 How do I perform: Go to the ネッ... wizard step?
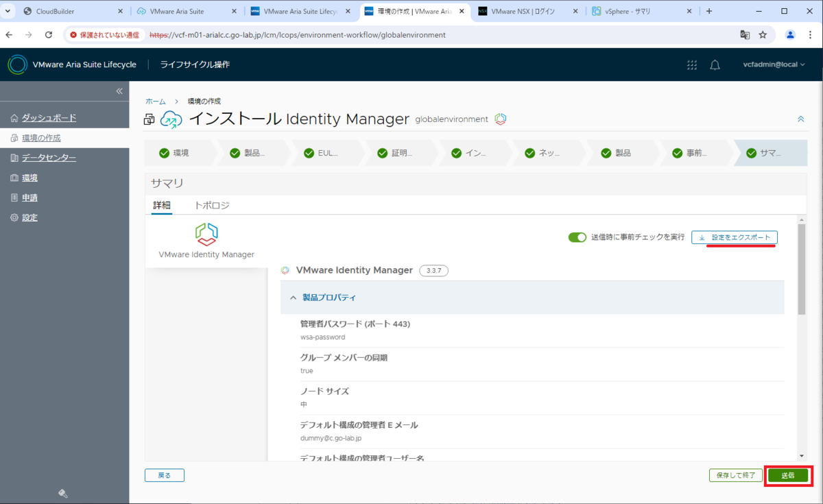click(549, 153)
